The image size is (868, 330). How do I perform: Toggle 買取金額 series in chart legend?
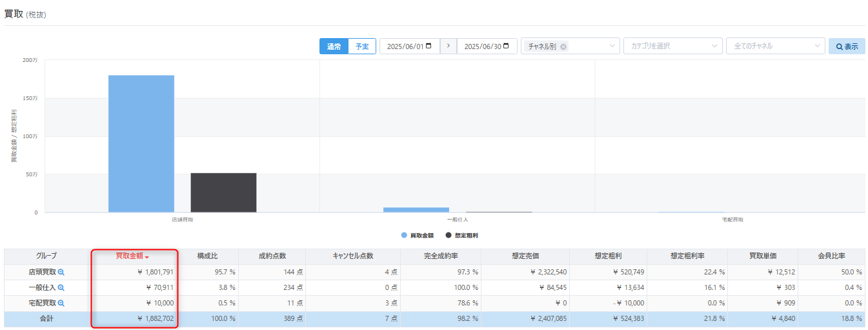coord(417,236)
